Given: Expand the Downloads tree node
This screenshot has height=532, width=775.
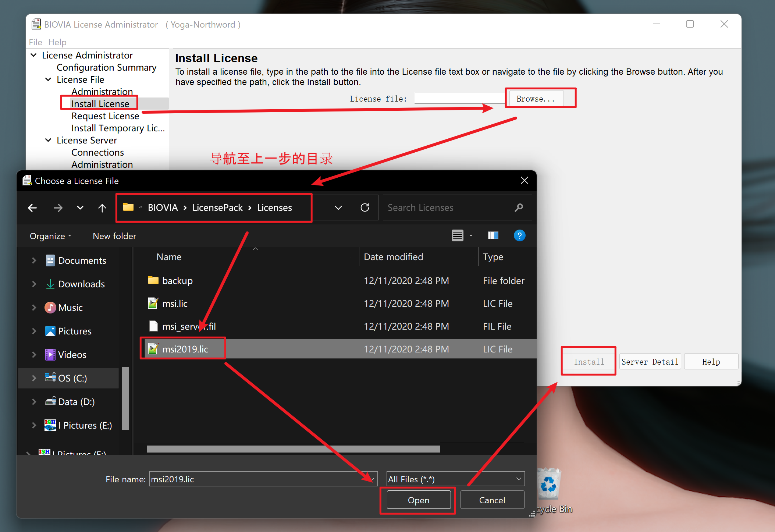Looking at the screenshot, I should tap(34, 284).
